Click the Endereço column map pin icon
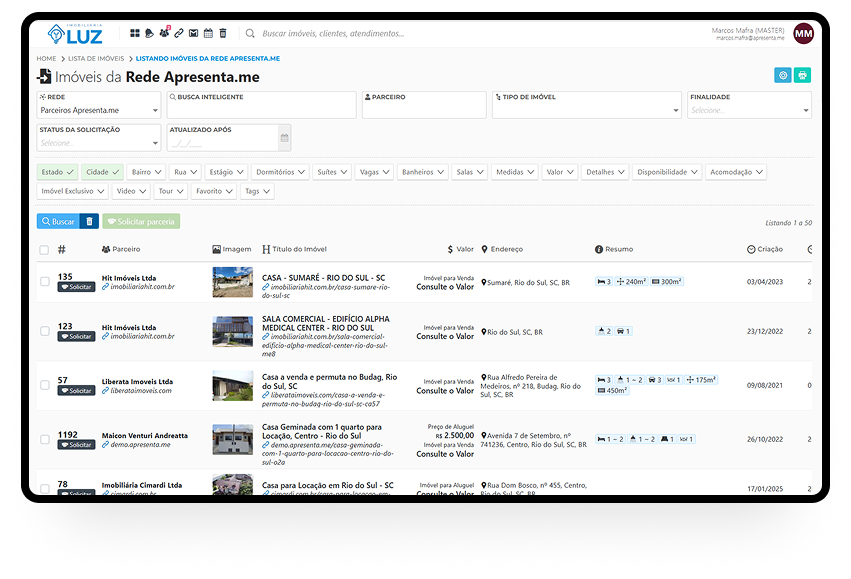The width and height of the screenshot is (851, 579). 485,249
